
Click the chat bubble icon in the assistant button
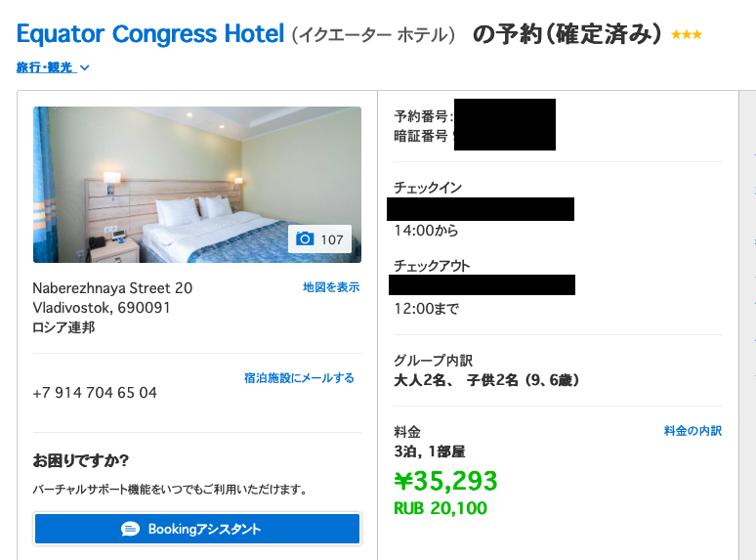click(130, 529)
